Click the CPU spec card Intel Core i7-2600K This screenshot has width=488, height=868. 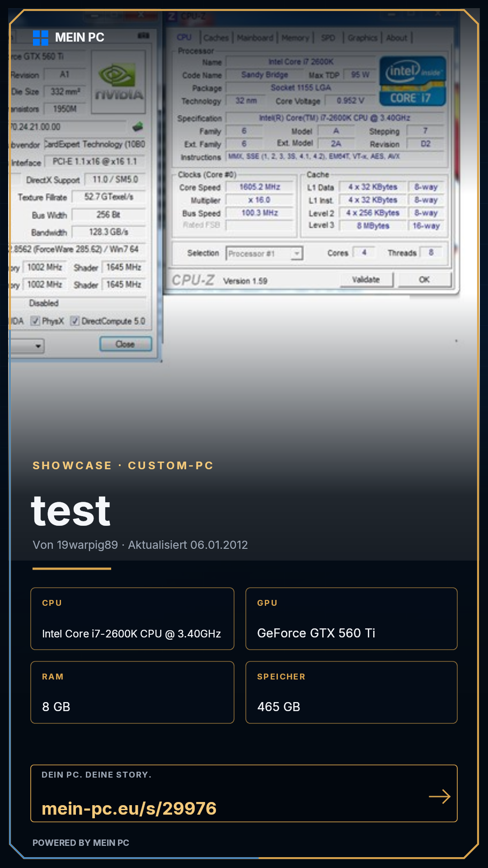[x=132, y=618]
